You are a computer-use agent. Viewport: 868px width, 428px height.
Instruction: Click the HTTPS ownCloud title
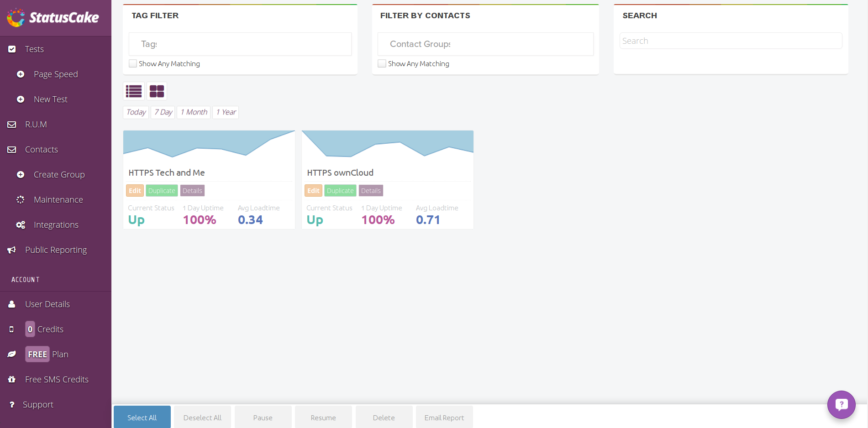(x=340, y=172)
